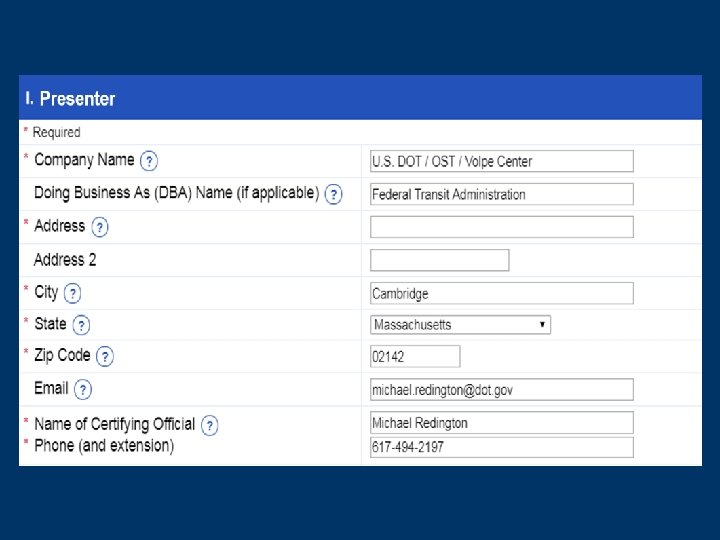
Task: Show help tooltip for State
Action: pos(81,325)
